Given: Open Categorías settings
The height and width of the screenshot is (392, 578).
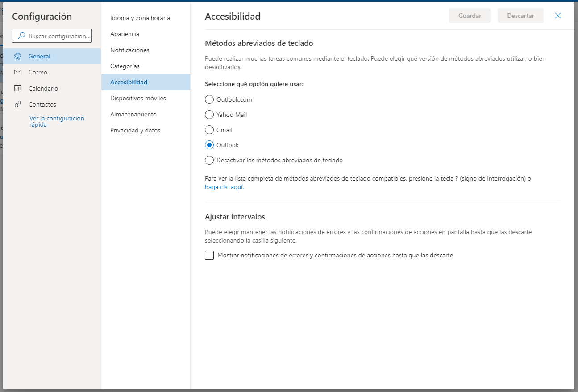Looking at the screenshot, I should pos(146,66).
